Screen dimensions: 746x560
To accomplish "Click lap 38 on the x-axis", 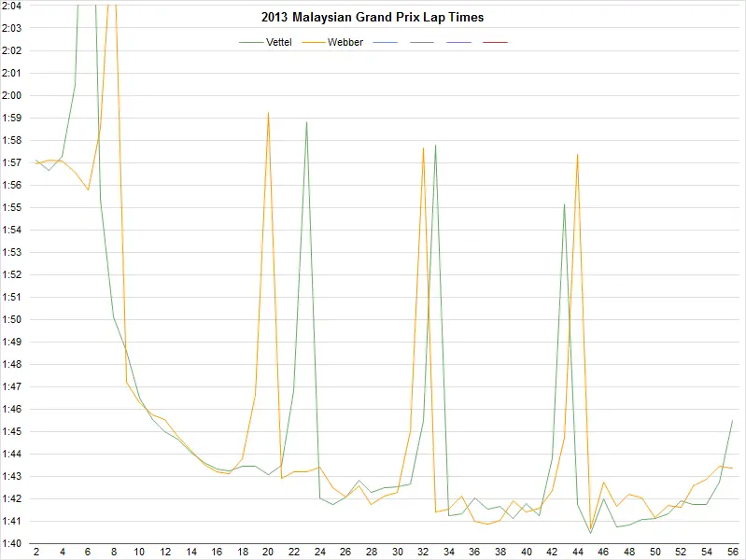I will pyautogui.click(x=500, y=552).
